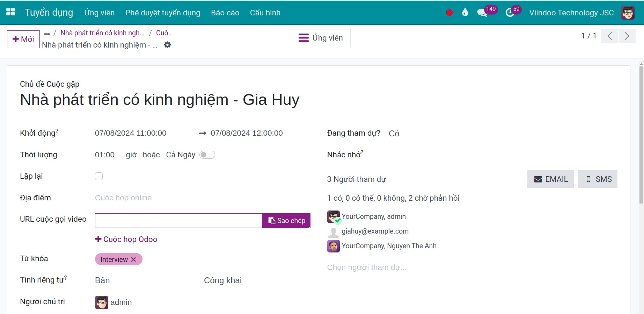The width and height of the screenshot is (644, 314).
Task: Open Viindoo Technology JSC company switcher
Action: pos(571,13)
